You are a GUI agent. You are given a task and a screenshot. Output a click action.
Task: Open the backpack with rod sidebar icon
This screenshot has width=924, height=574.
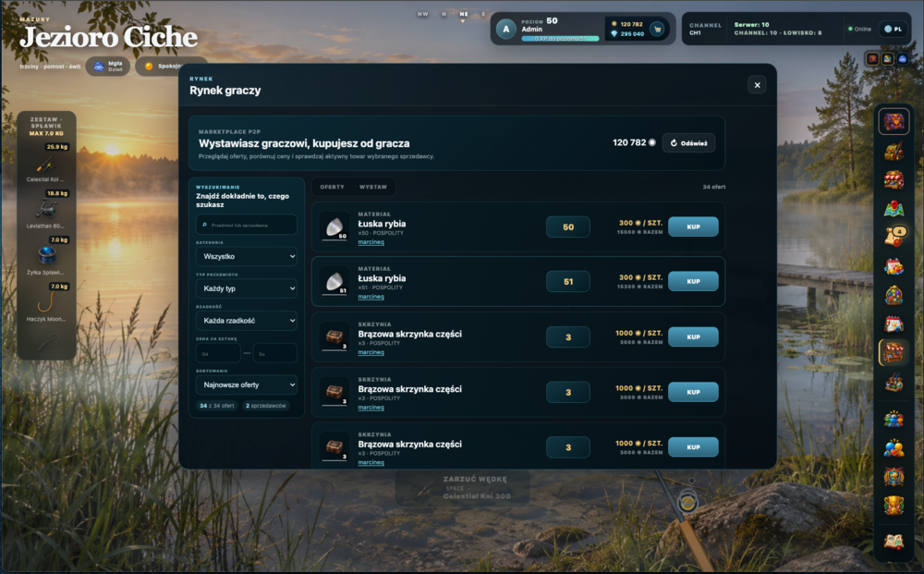[x=894, y=151]
